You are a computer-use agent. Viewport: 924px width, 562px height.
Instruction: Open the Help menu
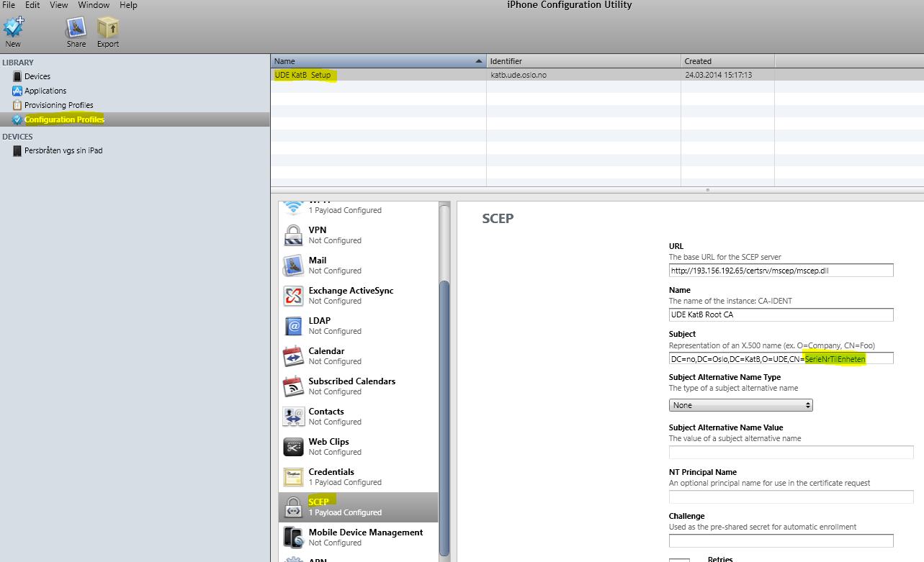(x=128, y=5)
